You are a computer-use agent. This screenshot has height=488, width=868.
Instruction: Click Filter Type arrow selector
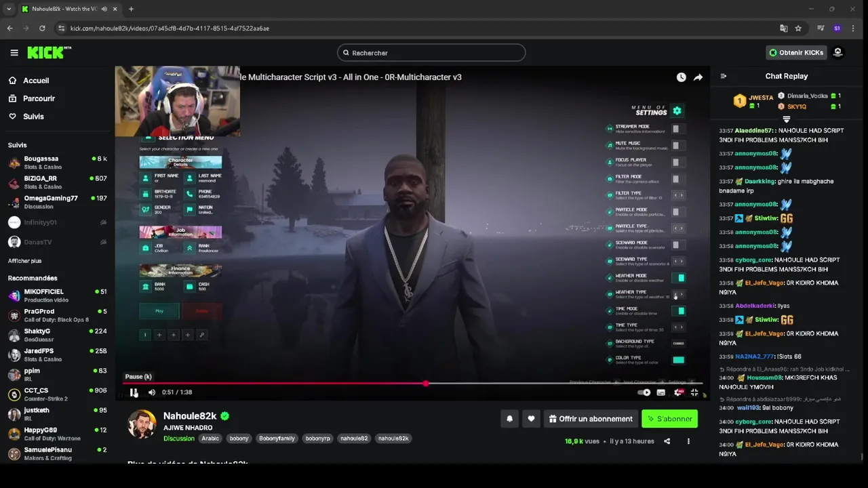point(678,195)
